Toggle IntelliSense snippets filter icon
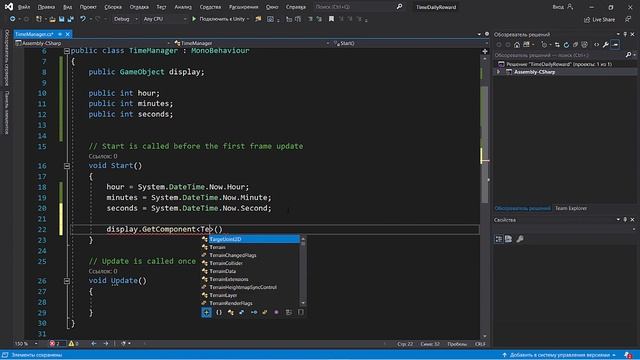 (301, 312)
